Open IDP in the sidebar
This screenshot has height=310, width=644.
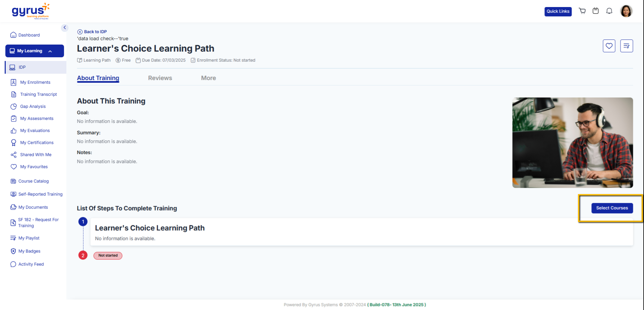click(36, 67)
